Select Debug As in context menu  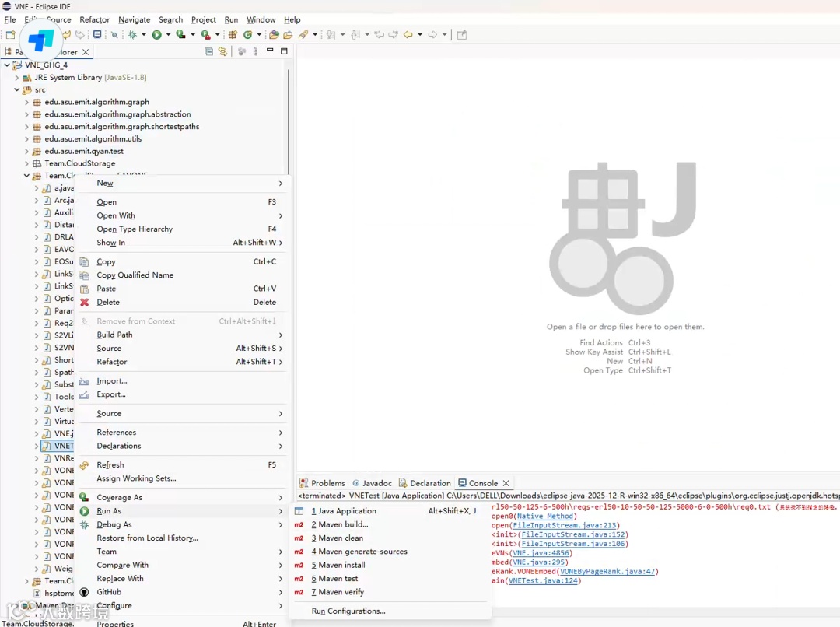(x=182, y=524)
